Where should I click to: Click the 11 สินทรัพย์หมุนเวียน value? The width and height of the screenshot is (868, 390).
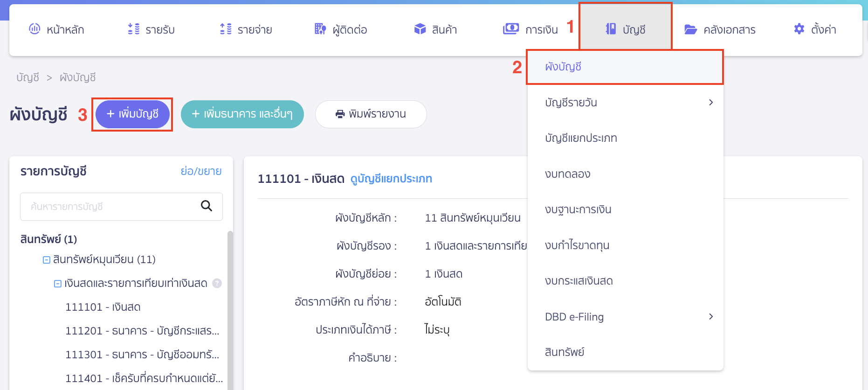point(473,218)
